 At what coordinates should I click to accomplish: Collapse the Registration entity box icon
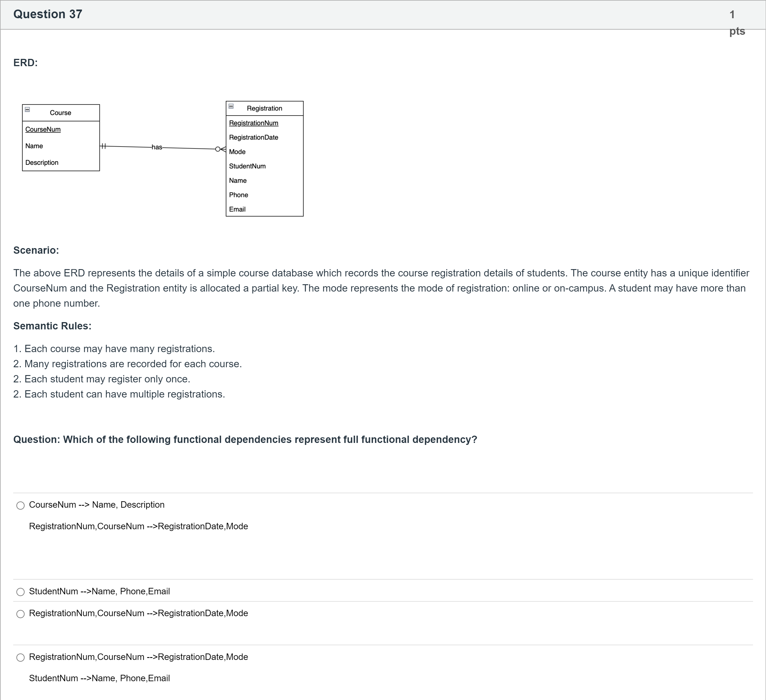click(x=231, y=107)
